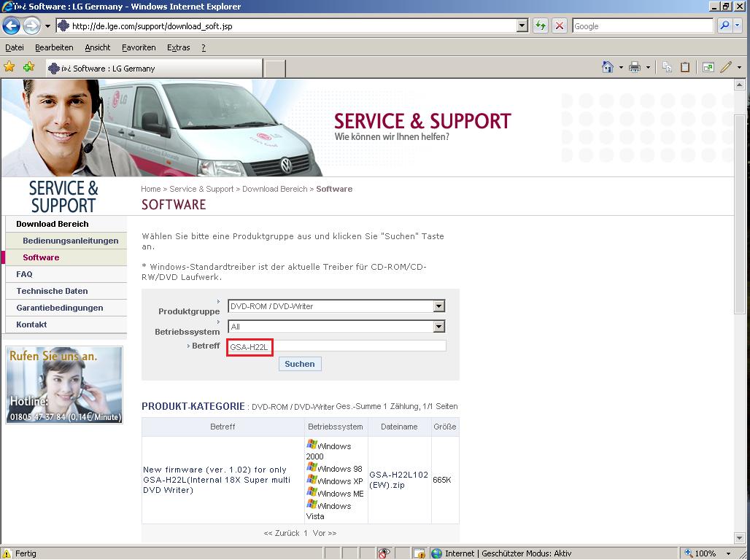The image size is (750, 560).
Task: Open the Home icon dropdown arrow
Action: click(621, 67)
